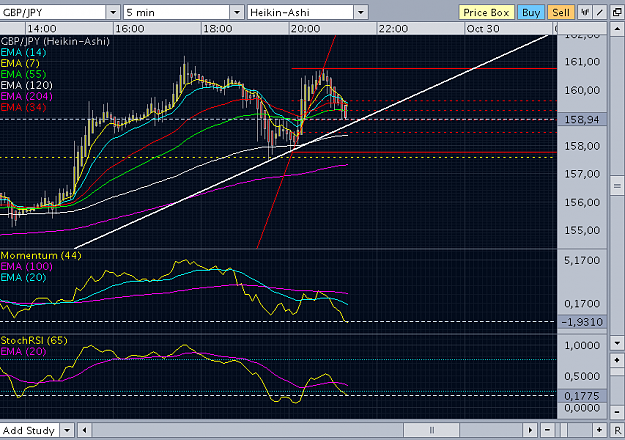Viewport: 625px width, 440px height.
Task: Open the Price Box
Action: coord(486,12)
